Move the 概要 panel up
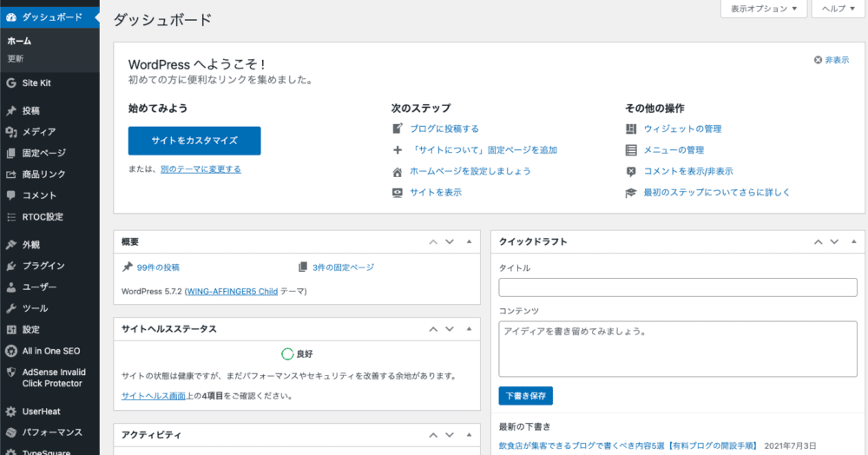868x455 pixels. click(x=433, y=242)
